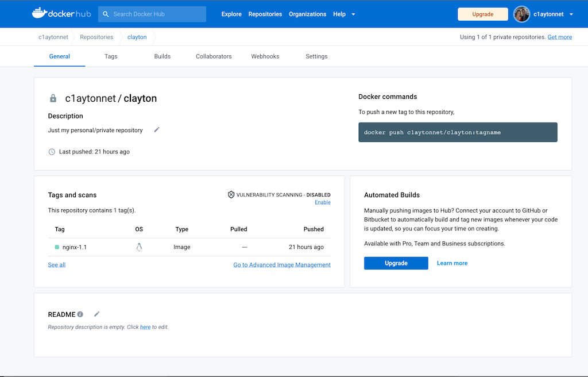Switch to the Tags tab
This screenshot has height=377, width=588.
tap(111, 56)
